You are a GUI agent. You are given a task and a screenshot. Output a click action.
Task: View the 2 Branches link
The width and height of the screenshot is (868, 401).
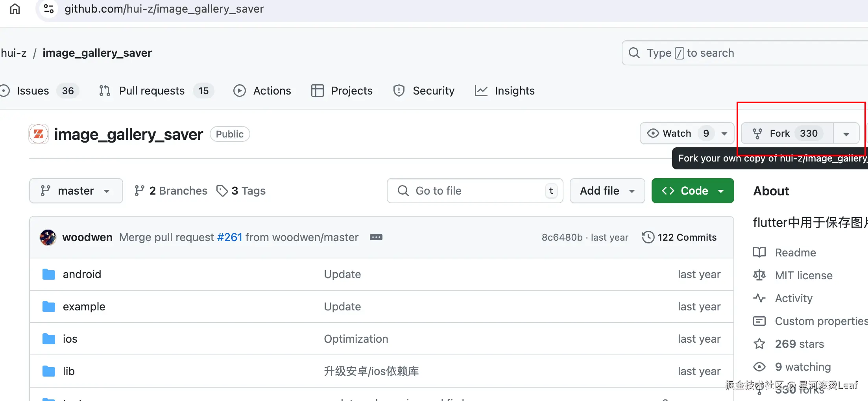pyautogui.click(x=171, y=191)
